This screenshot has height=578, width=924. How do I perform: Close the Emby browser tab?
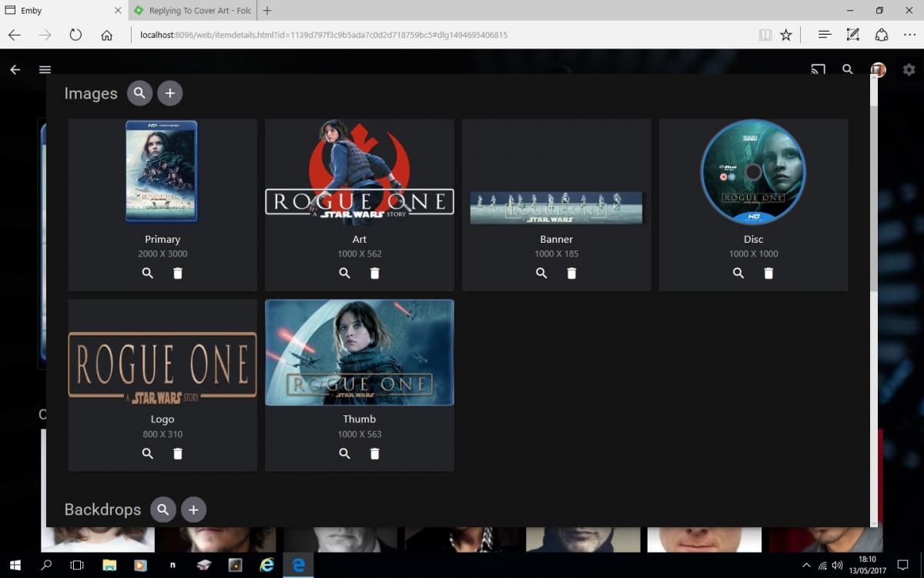tap(118, 11)
